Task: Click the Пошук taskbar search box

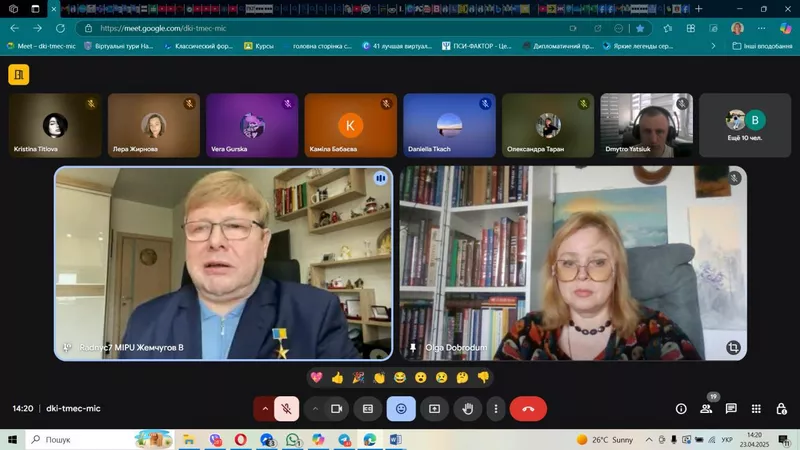Action: pos(101,439)
